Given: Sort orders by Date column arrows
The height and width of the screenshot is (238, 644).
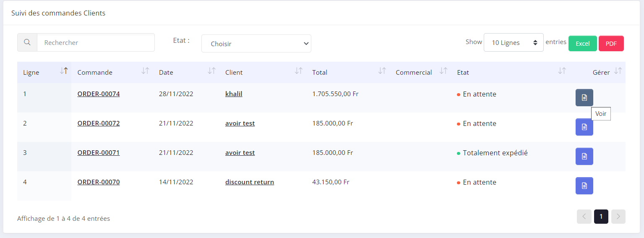Looking at the screenshot, I should pyautogui.click(x=211, y=71).
